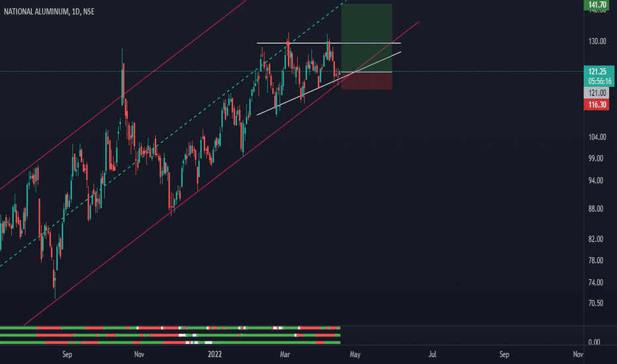Click the Sep label right of Jul
The image size is (617, 364).
click(504, 354)
